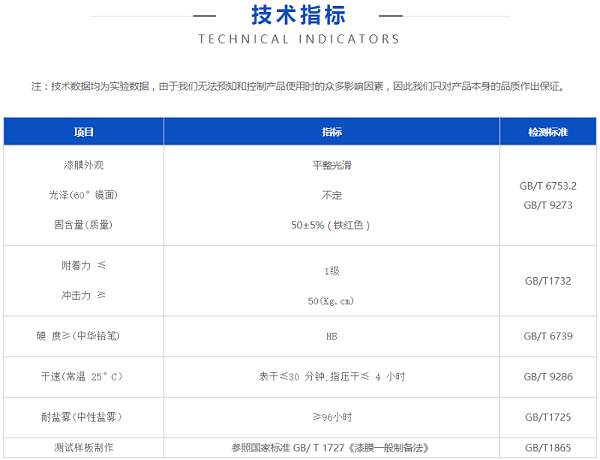Viewport: 600px width, 460px height.
Task: Click the GB/T1725 standard
Action: pyautogui.click(x=548, y=417)
